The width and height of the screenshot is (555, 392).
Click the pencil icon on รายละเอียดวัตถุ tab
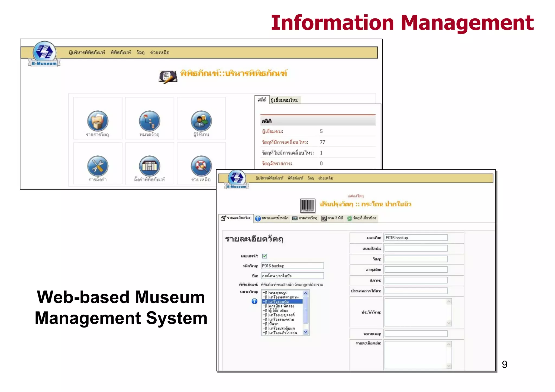(223, 218)
